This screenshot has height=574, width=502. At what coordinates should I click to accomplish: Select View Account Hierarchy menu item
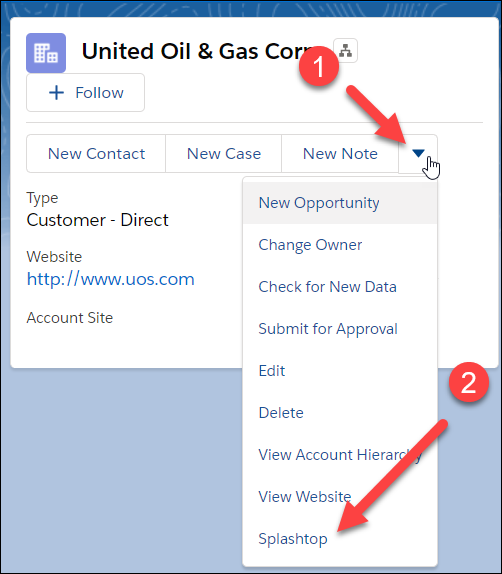[340, 455]
